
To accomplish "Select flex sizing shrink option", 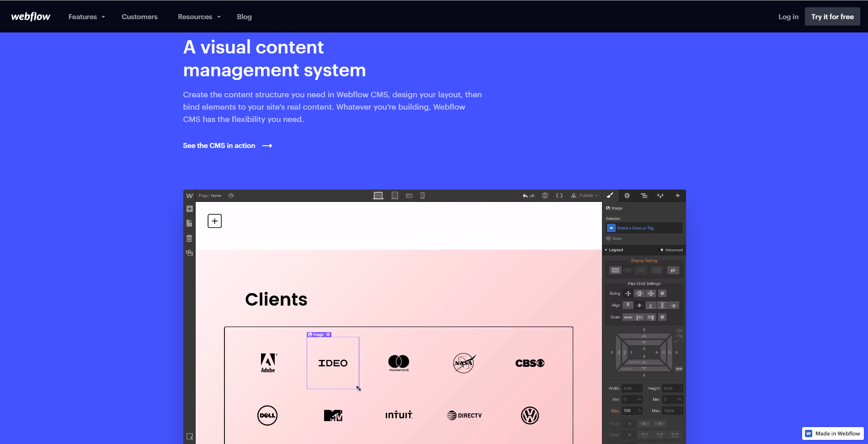I will click(628, 293).
